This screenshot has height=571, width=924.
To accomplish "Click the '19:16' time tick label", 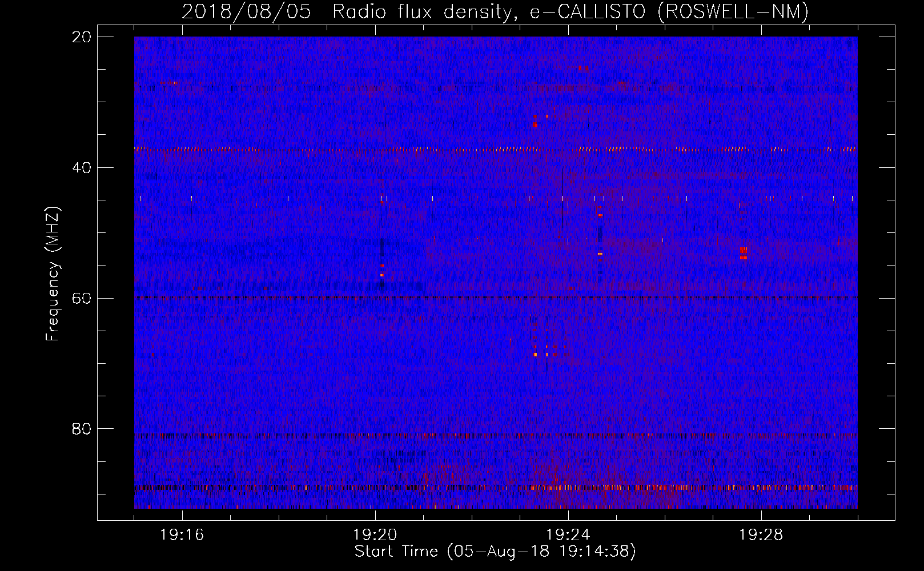I will [182, 535].
